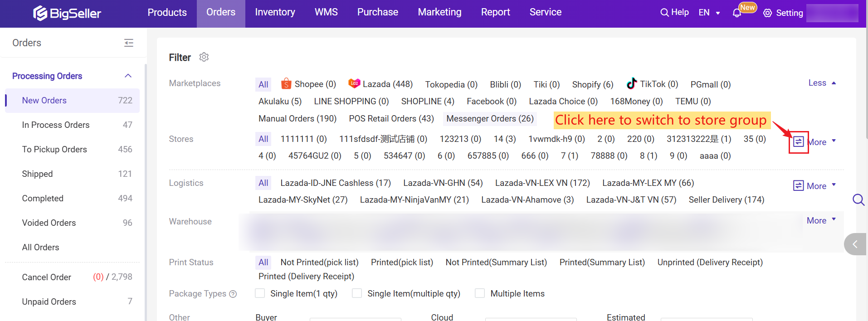Screen dimensions: 868x321
Task: Open Unpaid Orders in sidebar
Action: tap(73, 302)
